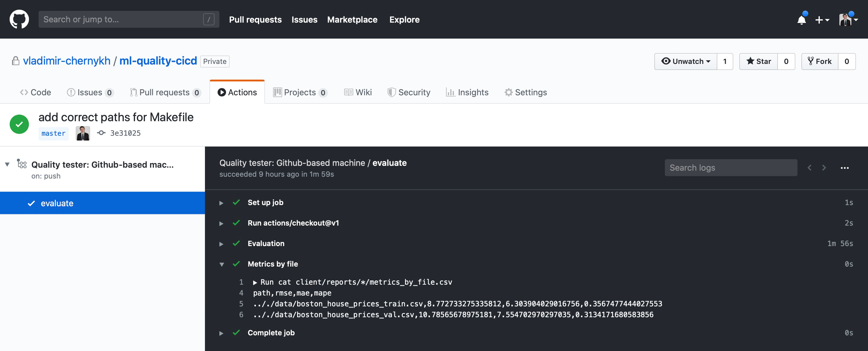
Task: Expand the Evaluation step
Action: 222,244
